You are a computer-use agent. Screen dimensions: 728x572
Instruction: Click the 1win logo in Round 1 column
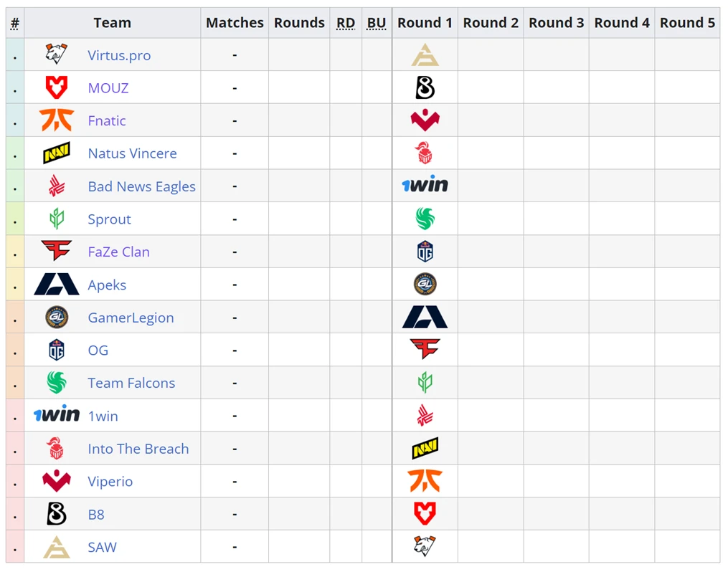[x=425, y=185]
